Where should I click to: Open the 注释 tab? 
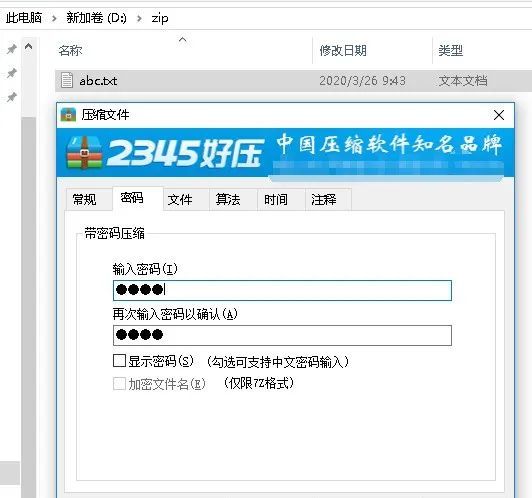[328, 199]
